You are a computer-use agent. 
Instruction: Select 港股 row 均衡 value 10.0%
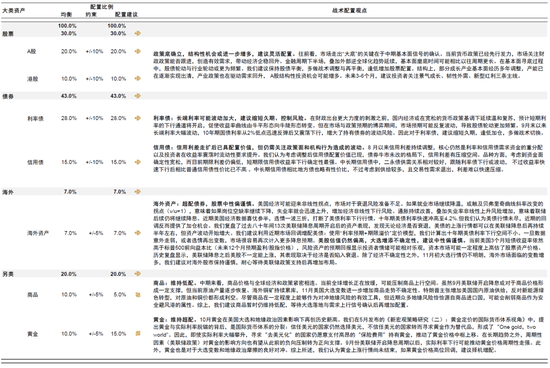69,79
